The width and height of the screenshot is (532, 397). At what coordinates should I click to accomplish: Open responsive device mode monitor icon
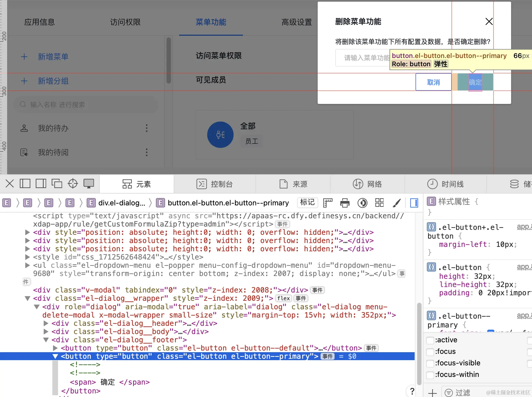click(x=89, y=184)
